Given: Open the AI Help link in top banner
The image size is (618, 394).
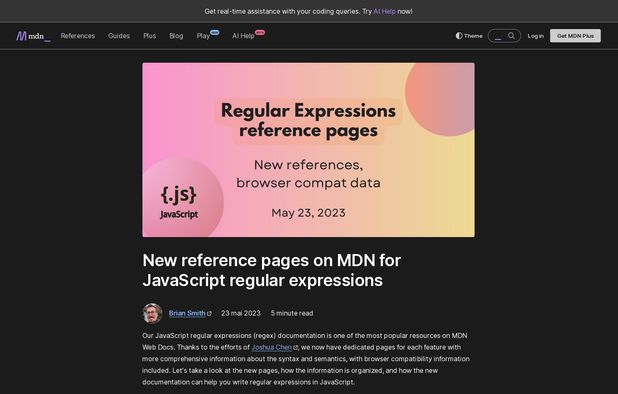Looking at the screenshot, I should 384,11.
